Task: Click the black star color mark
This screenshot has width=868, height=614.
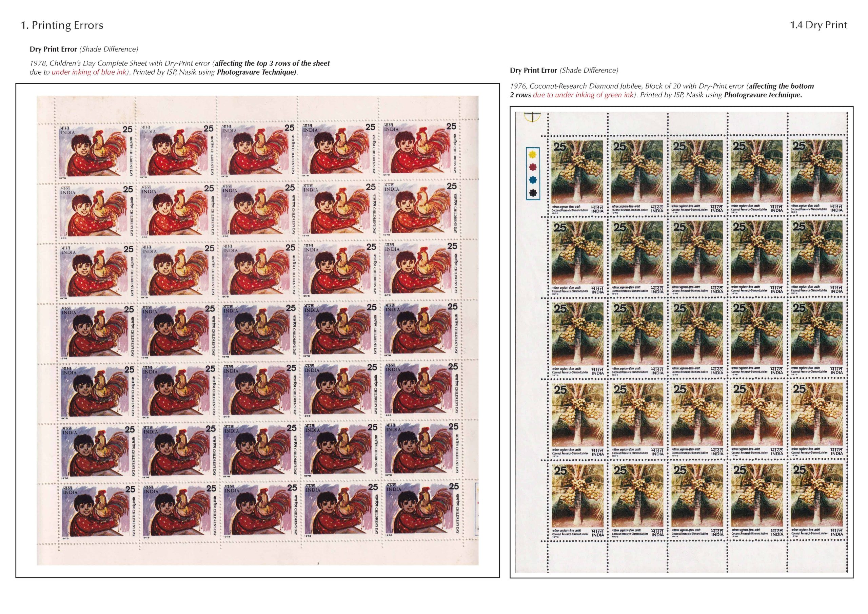Action: click(x=533, y=193)
